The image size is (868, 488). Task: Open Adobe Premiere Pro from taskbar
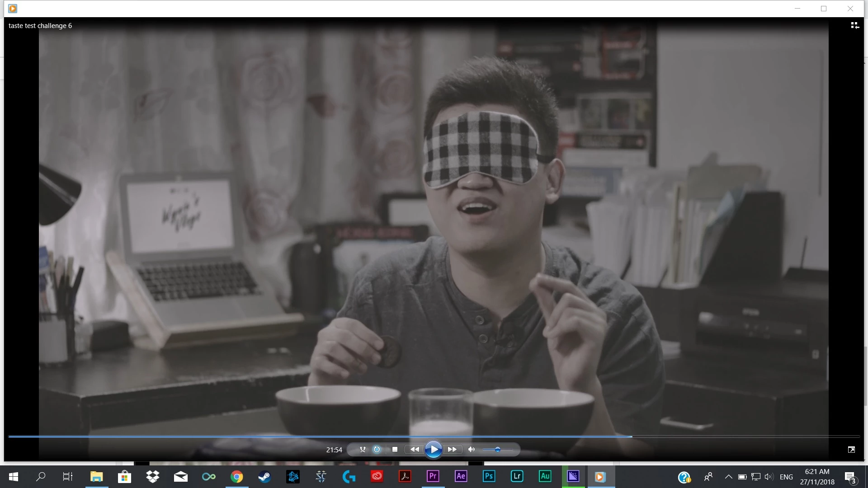coord(433,476)
